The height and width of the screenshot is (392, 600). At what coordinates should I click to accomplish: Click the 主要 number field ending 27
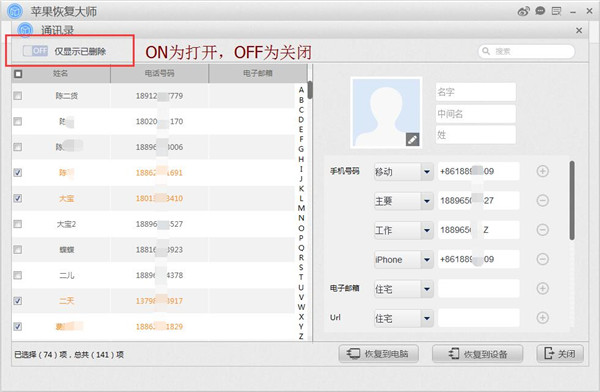(479, 201)
